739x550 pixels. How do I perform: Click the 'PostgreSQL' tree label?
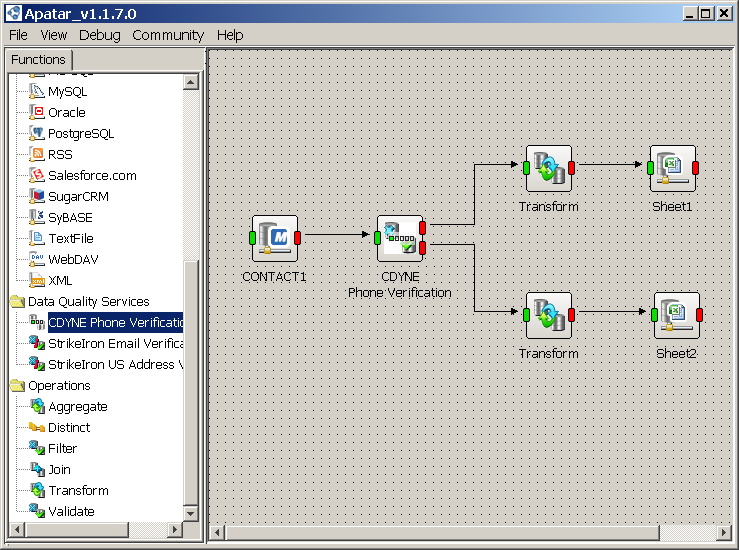coord(81,133)
